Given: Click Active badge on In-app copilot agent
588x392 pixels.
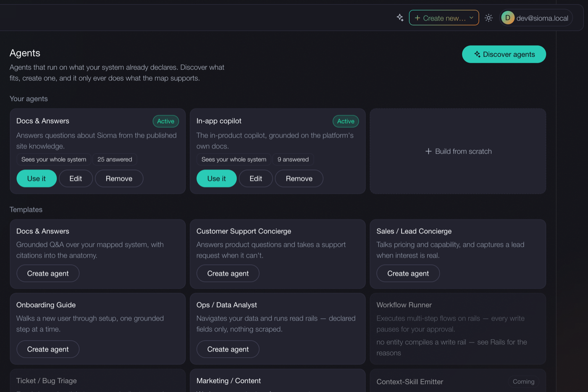Looking at the screenshot, I should (x=346, y=121).
